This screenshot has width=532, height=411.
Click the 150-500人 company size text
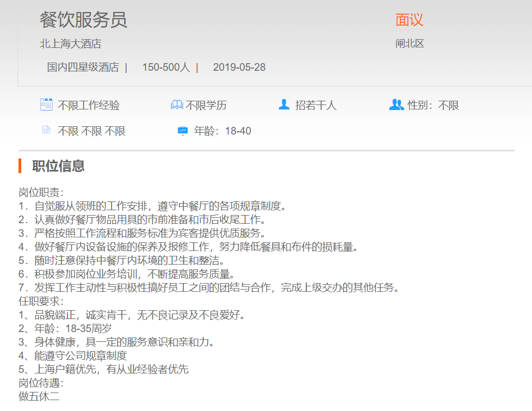166,68
